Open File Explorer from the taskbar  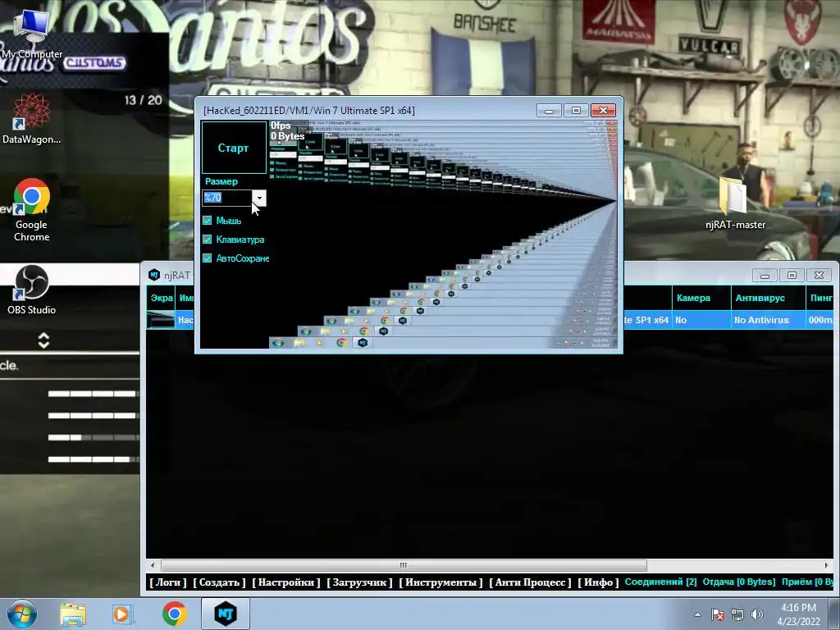coord(73,614)
